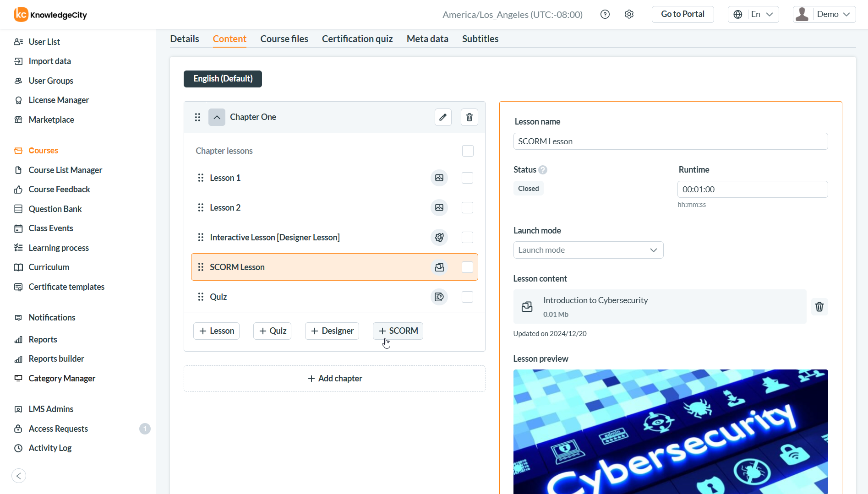This screenshot has height=494, width=868.
Task: Check the Chapter lessons select-all checkbox
Action: [x=467, y=151]
